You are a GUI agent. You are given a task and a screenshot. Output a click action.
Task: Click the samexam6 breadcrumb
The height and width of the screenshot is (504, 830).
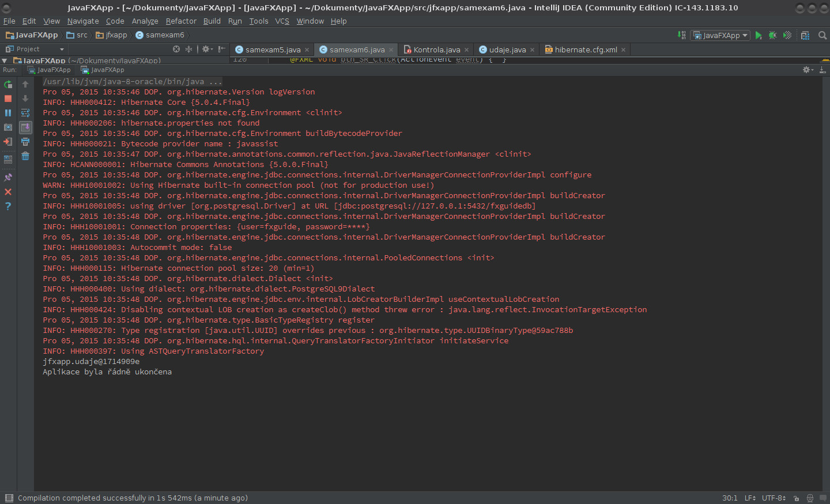160,35
